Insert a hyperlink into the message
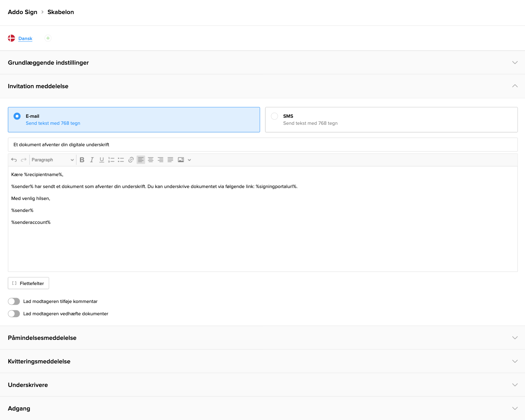Image resolution: width=525 pixels, height=420 pixels. point(131,160)
